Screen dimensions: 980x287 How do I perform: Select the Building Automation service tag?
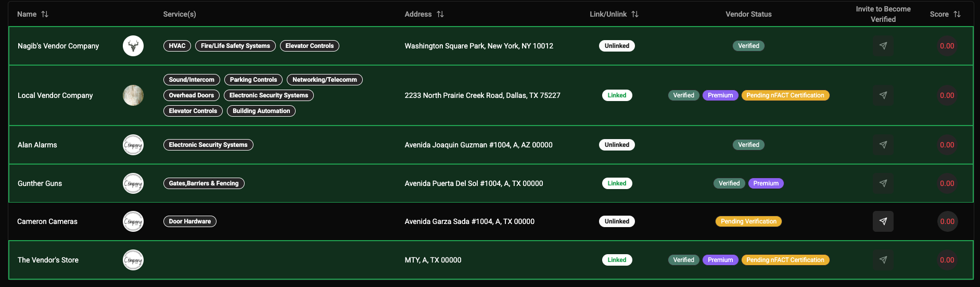click(261, 111)
